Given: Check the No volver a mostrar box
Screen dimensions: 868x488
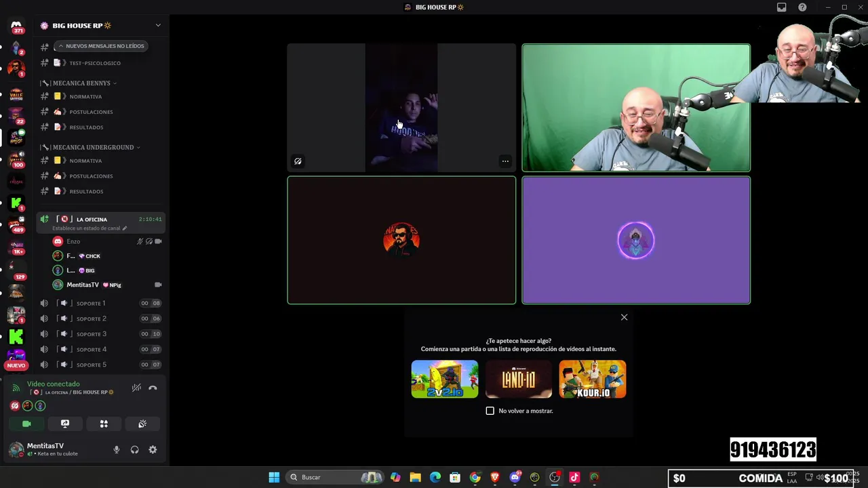Looking at the screenshot, I should [x=490, y=411].
